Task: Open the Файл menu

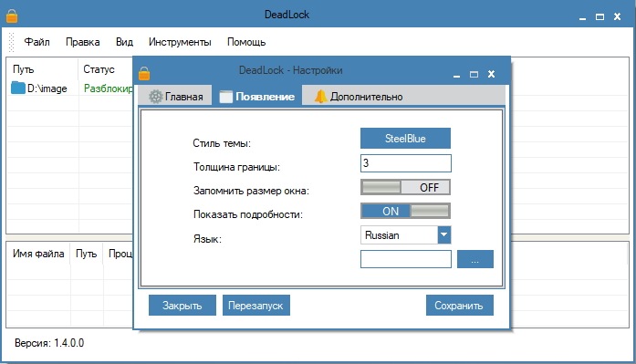Action: (36, 42)
